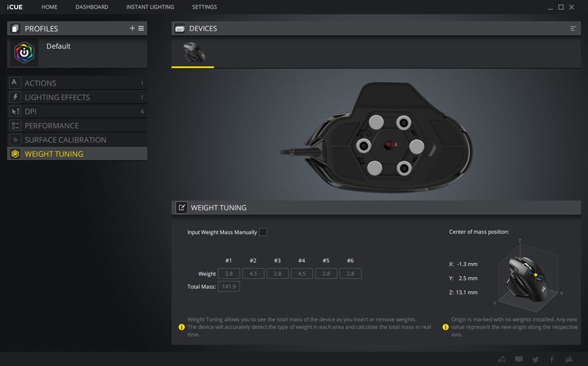The image size is (588, 366).
Task: Click the info icon beside Origin note
Action: point(446,327)
